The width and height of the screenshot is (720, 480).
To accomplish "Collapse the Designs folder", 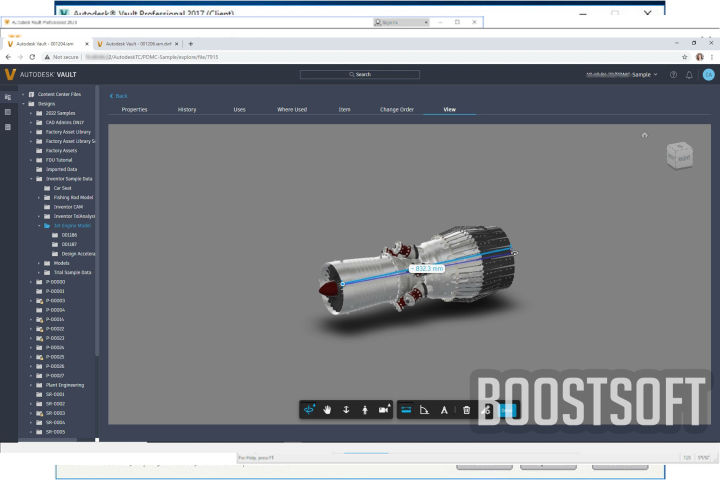I will click(x=23, y=104).
